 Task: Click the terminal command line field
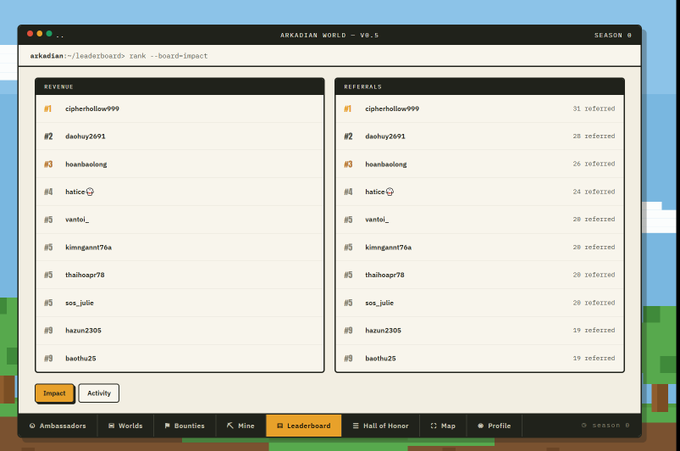(x=330, y=56)
